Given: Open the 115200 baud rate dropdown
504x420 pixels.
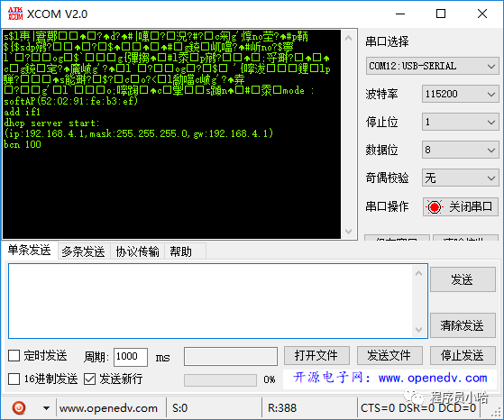Looking at the screenshot, I should point(460,94).
